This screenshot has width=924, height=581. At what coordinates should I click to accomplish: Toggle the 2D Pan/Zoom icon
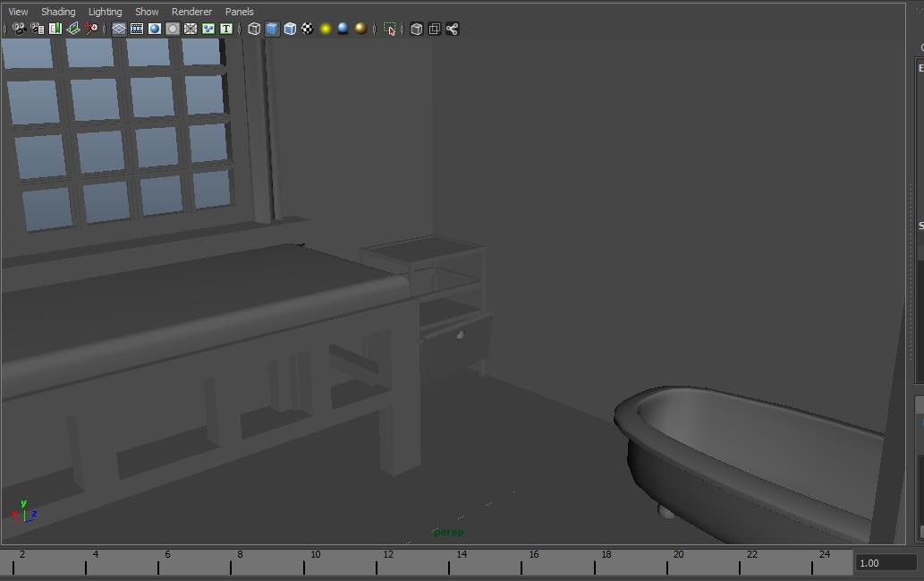[91, 29]
